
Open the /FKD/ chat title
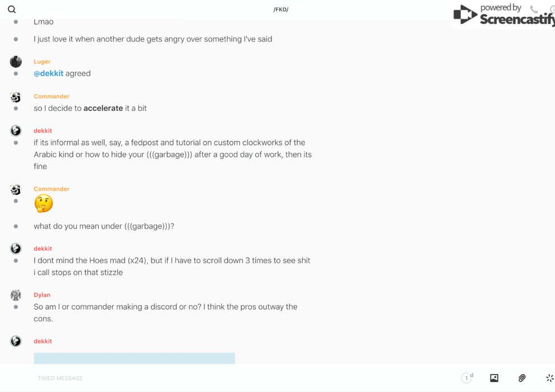click(281, 10)
